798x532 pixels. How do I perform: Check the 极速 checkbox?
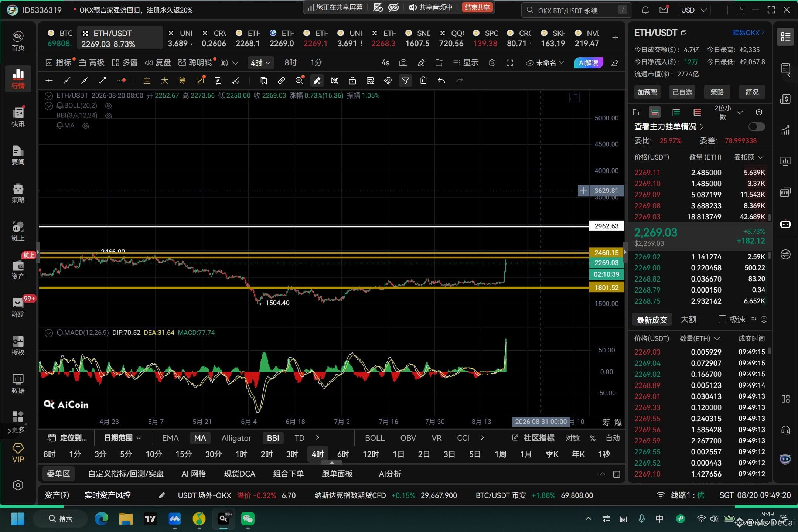pos(722,319)
